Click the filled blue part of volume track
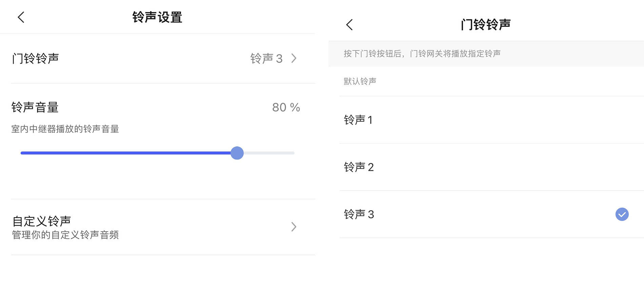This screenshot has height=291, width=644. pyautogui.click(x=125, y=153)
